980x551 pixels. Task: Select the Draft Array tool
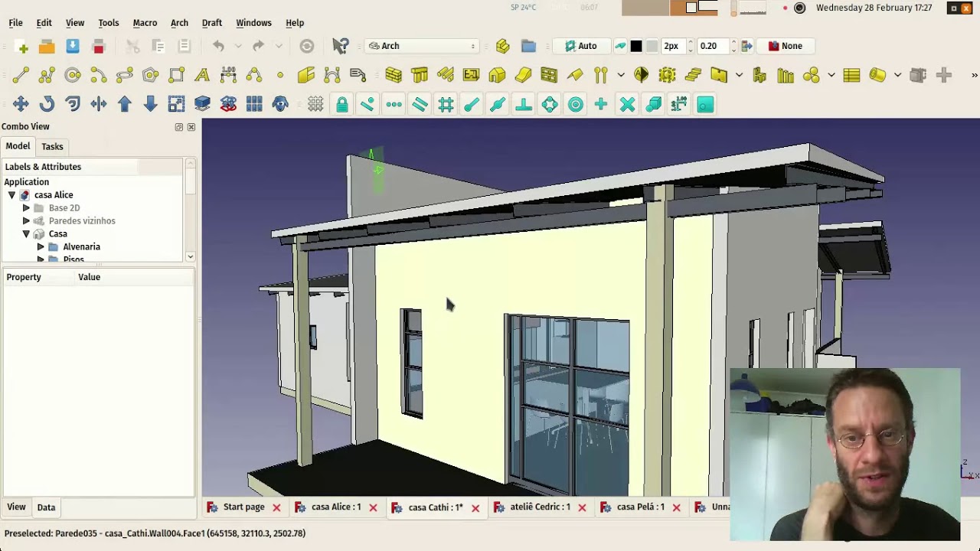pos(254,104)
